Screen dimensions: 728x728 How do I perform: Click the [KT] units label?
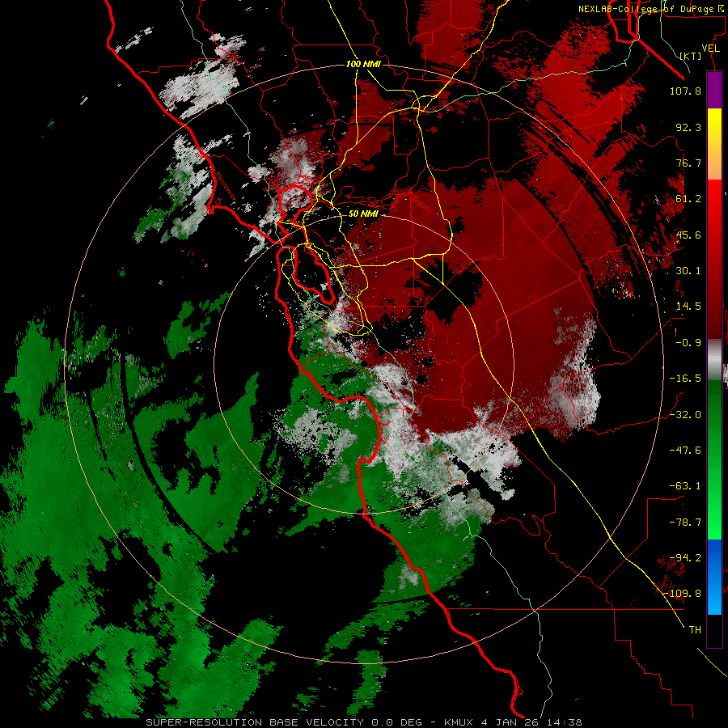[x=691, y=56]
